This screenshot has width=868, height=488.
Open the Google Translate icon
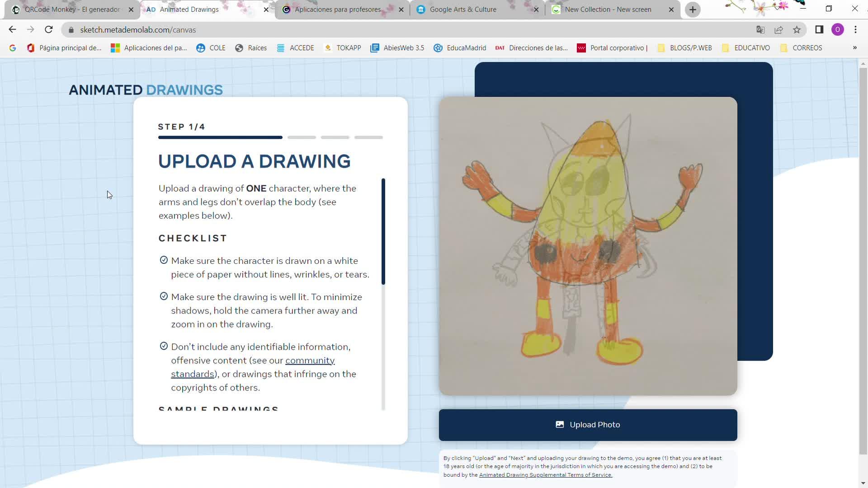760,30
